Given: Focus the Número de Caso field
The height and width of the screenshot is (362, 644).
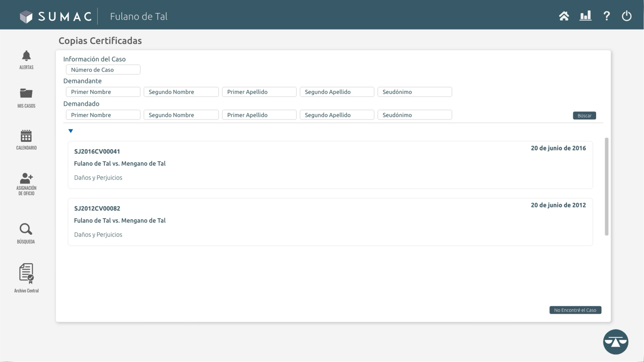Looking at the screenshot, I should (x=103, y=70).
